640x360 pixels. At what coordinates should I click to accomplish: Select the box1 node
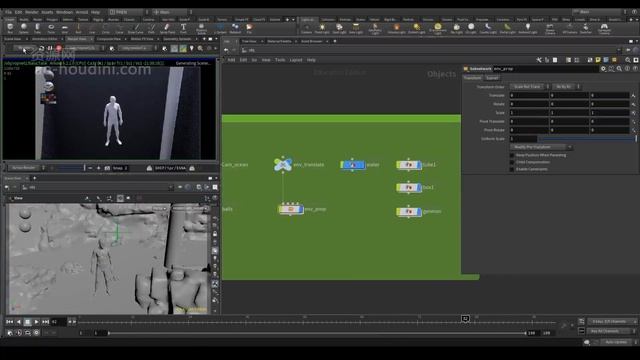pos(409,187)
